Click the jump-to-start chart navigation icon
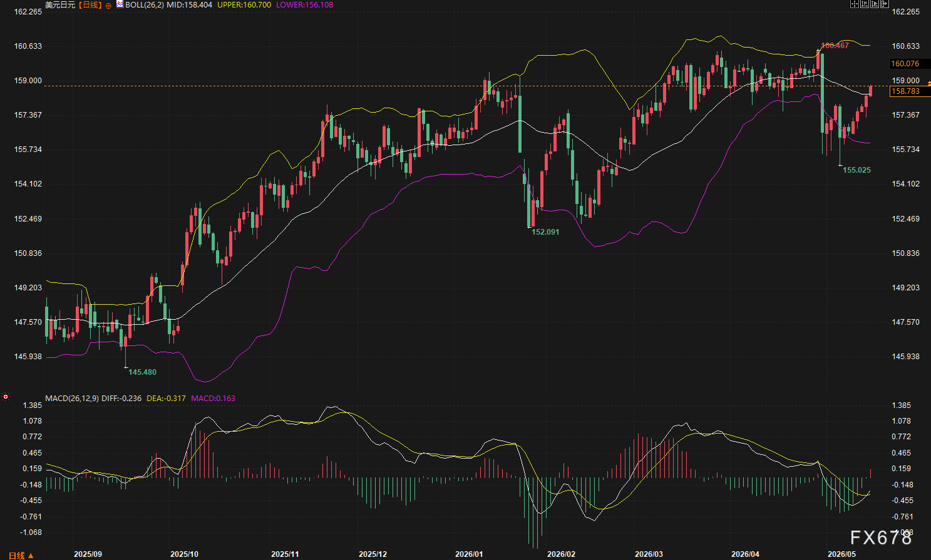 click(864, 4)
